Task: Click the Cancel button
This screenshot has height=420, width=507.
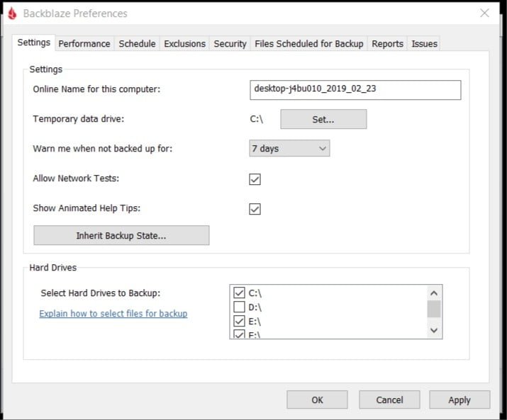Action: [x=389, y=399]
